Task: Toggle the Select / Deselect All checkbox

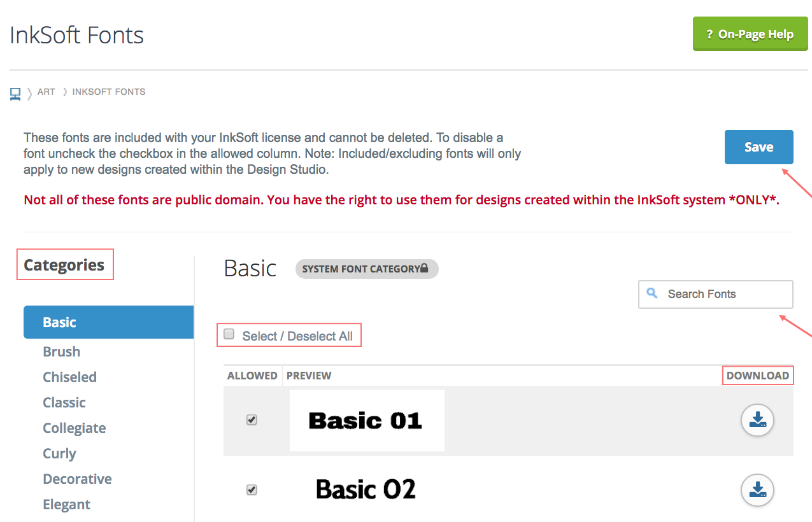Action: (x=228, y=333)
